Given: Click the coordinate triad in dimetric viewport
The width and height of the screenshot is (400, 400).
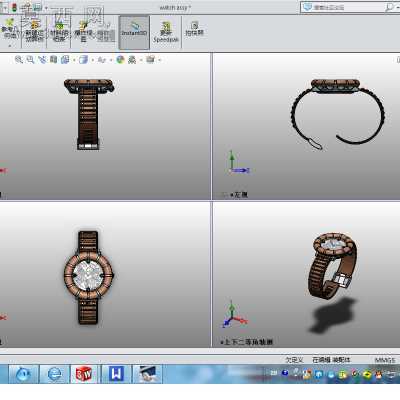Looking at the screenshot, I should (x=234, y=315).
